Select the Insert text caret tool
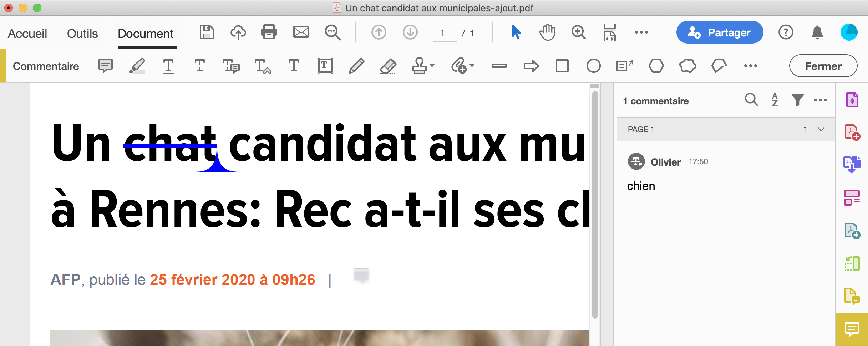 [263, 66]
